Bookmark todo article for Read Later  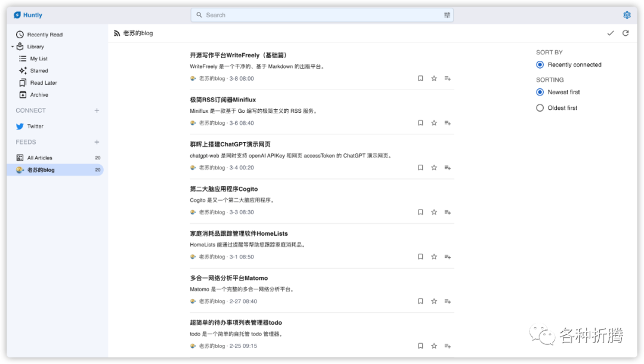(x=420, y=346)
